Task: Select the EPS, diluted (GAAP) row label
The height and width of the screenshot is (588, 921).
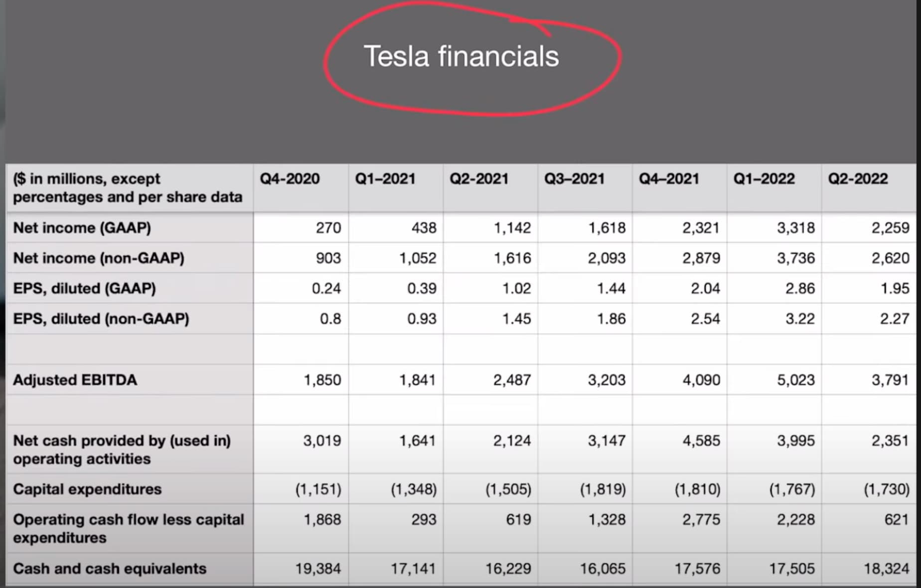Action: [84, 289]
